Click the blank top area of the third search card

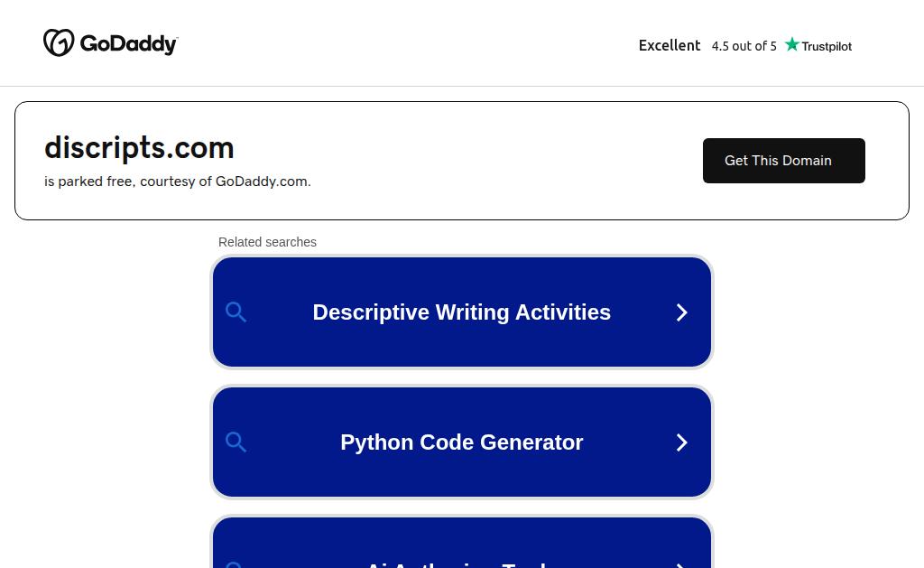461,535
